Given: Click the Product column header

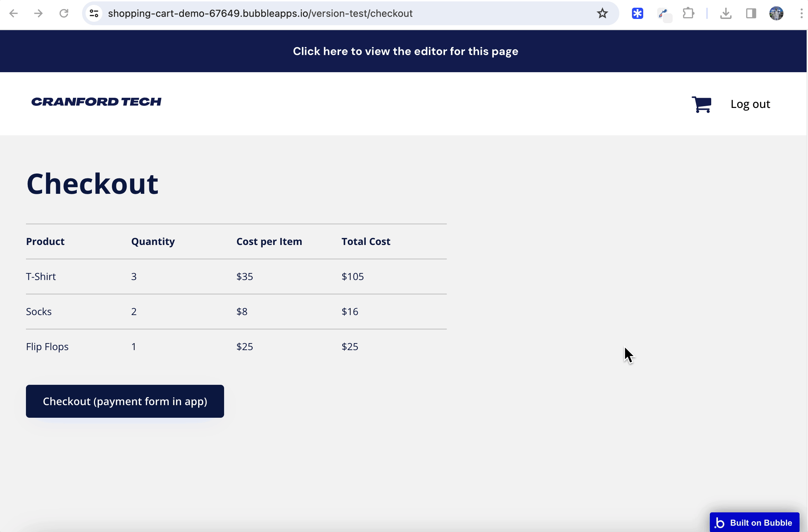Looking at the screenshot, I should click(x=45, y=241).
